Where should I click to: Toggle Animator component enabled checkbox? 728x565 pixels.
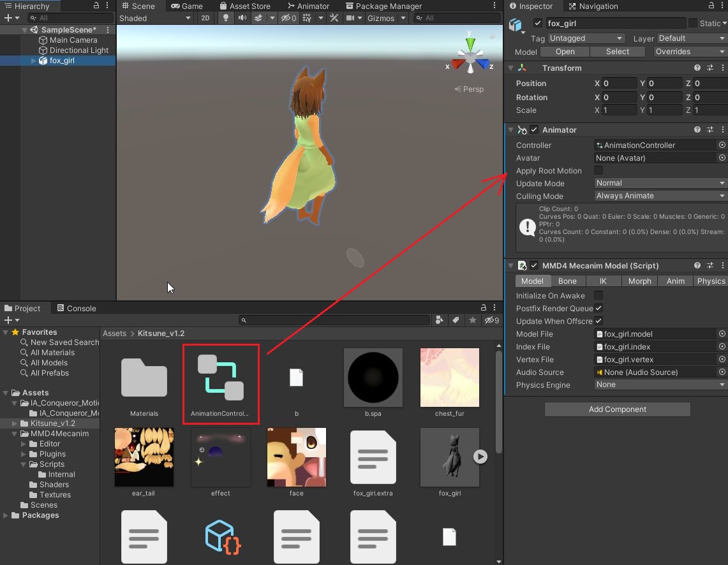[x=534, y=130]
